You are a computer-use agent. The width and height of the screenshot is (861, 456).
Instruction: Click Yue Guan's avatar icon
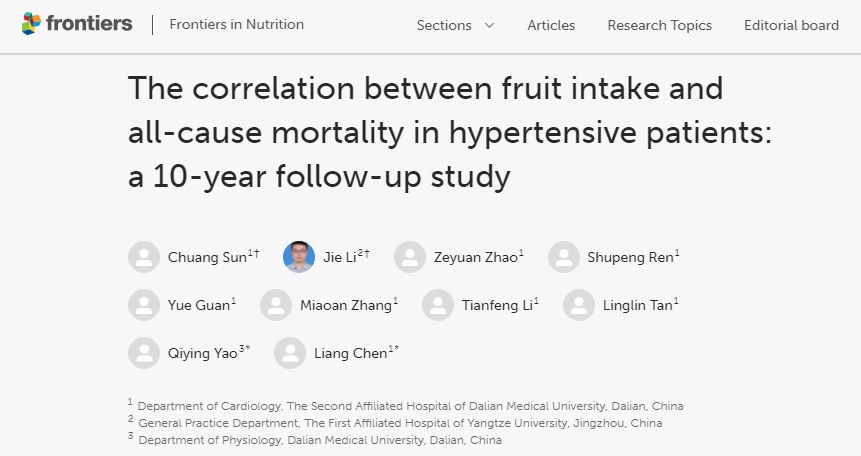pos(144,305)
